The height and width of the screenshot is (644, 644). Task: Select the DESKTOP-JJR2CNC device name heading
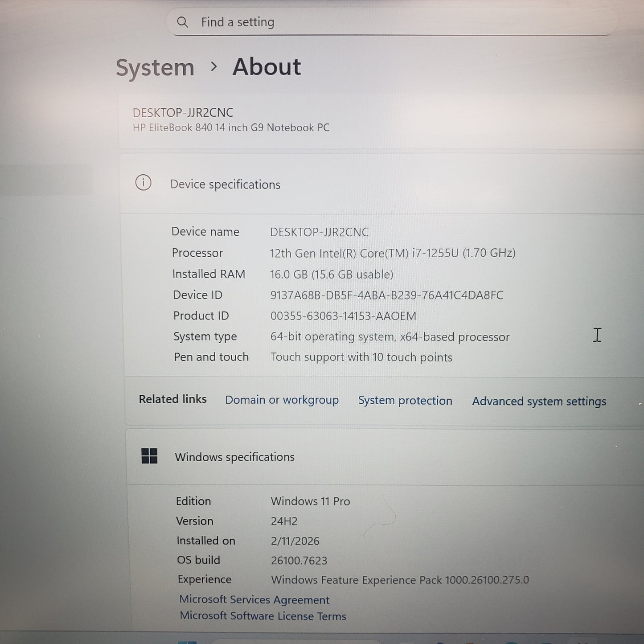[x=183, y=112]
